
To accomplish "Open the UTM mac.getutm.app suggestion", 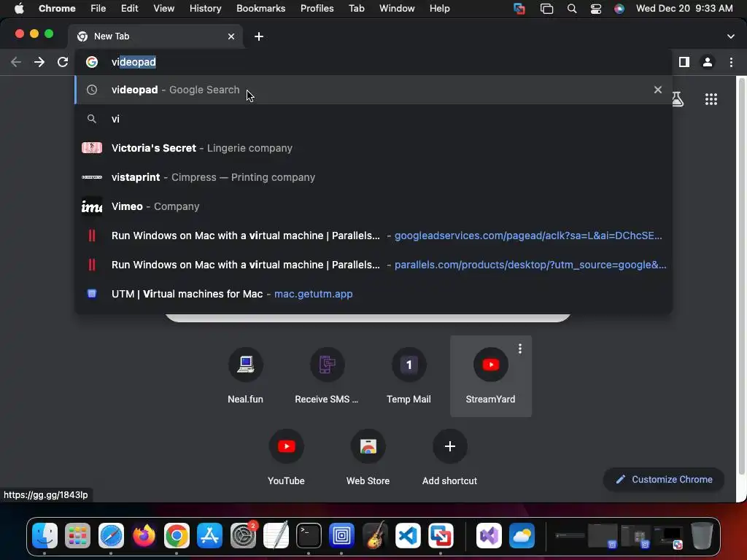I will tap(373, 294).
